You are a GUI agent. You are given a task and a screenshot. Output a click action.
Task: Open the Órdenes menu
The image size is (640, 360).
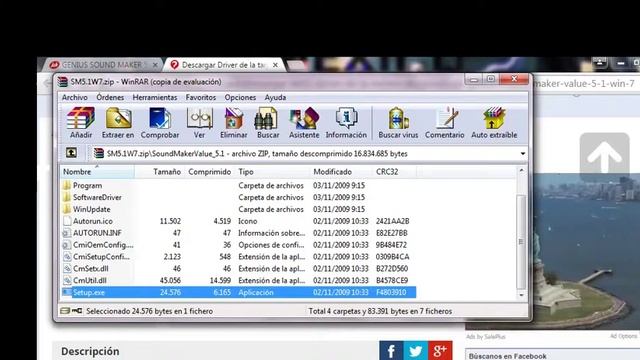pos(110,98)
